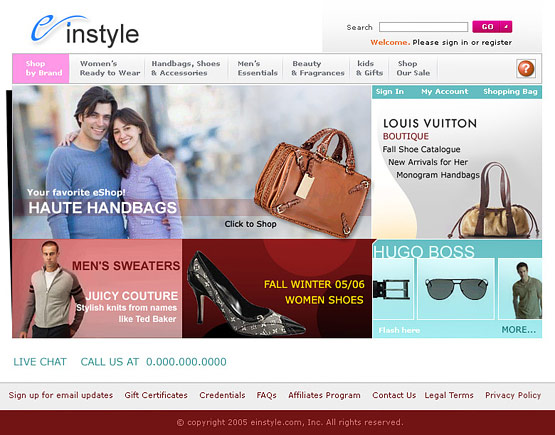555x435 pixels.
Task: View the Shopping Bag tab
Action: click(x=510, y=92)
